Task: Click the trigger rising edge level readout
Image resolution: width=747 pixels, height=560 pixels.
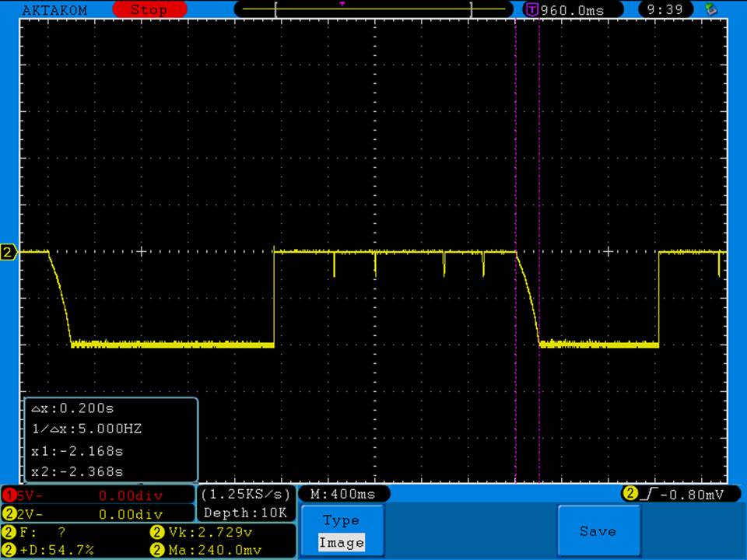Action: 674,494
